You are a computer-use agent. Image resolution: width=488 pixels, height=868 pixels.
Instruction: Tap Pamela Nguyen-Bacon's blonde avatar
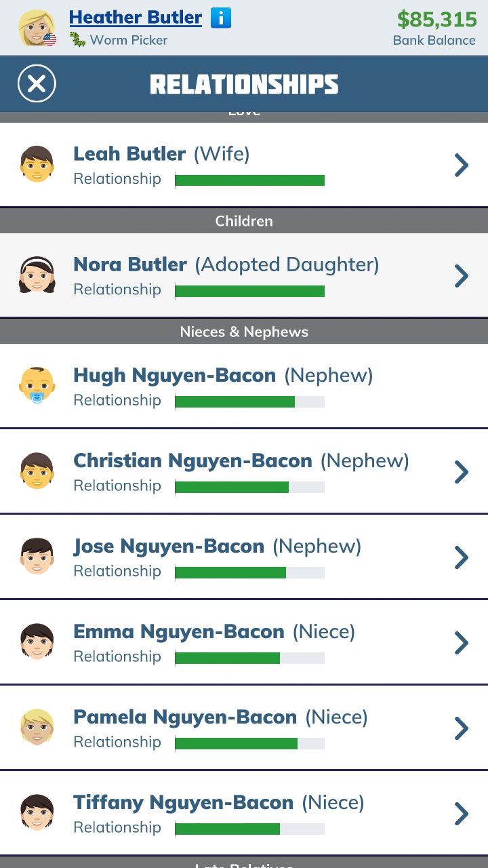(37, 728)
